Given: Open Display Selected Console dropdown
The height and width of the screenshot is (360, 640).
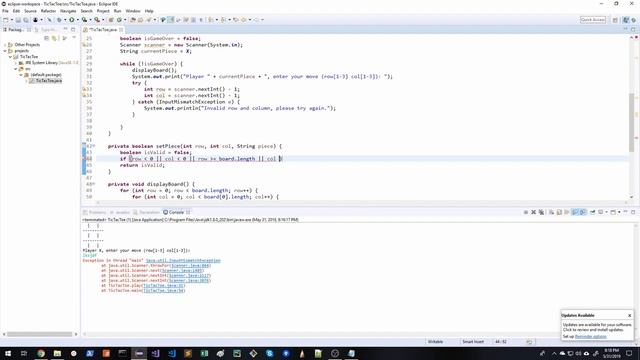Looking at the screenshot, I should (607, 212).
